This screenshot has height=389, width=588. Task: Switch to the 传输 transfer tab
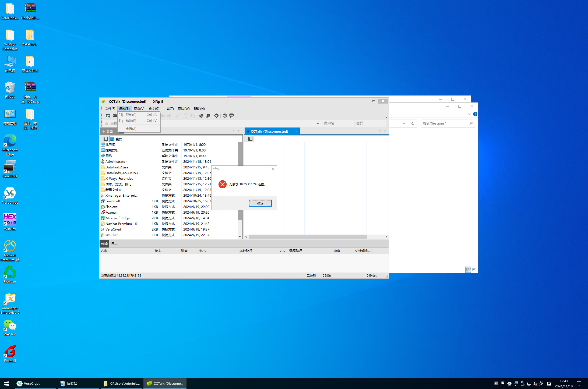pos(104,244)
